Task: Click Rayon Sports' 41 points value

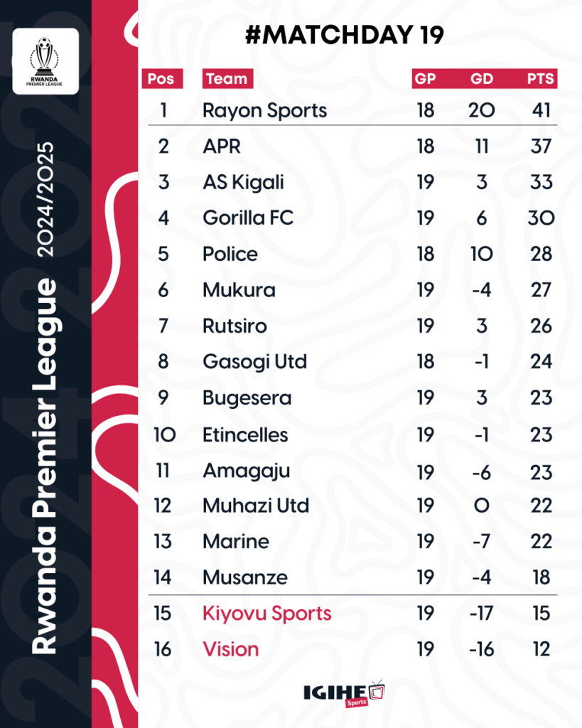Action: (x=541, y=110)
